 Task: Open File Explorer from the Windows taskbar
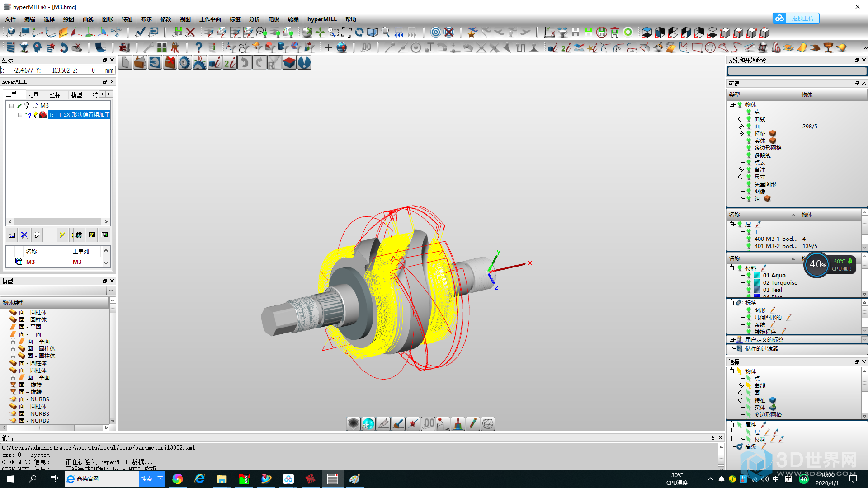(x=222, y=479)
